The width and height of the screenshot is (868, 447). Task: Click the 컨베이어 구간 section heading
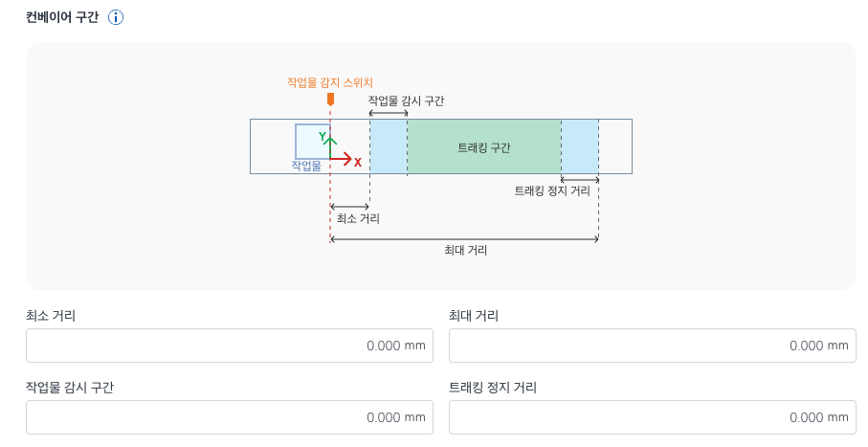point(62,18)
